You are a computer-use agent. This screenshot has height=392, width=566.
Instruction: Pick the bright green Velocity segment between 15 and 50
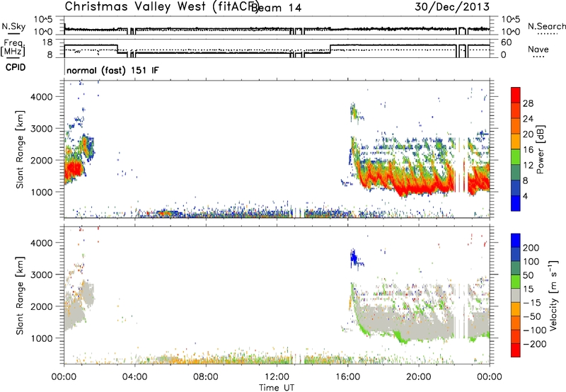(516, 282)
